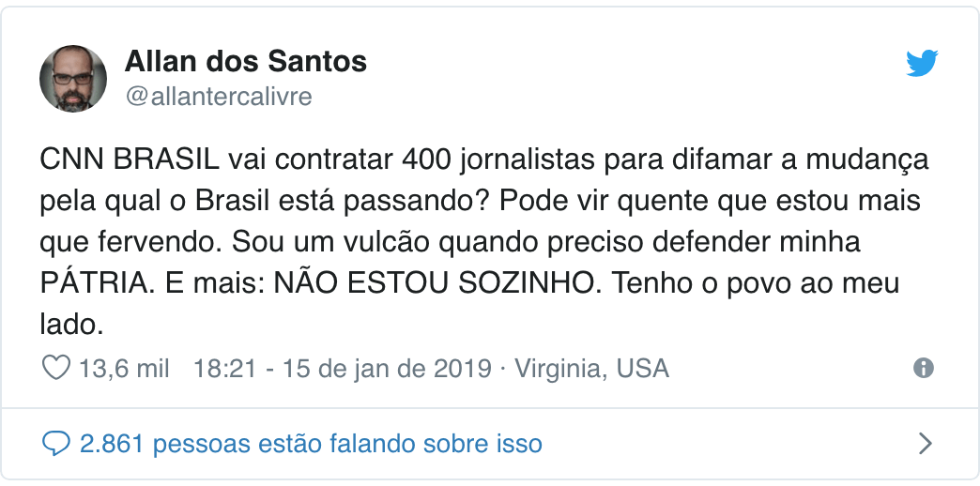The image size is (980, 486).
Task: Open Allan dos Santos profile photo
Action: point(73,78)
